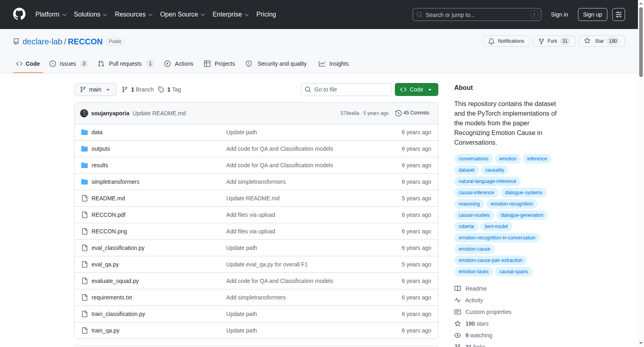The width and height of the screenshot is (644, 347).
Task: Open the main branch selector dropdown
Action: tap(95, 89)
